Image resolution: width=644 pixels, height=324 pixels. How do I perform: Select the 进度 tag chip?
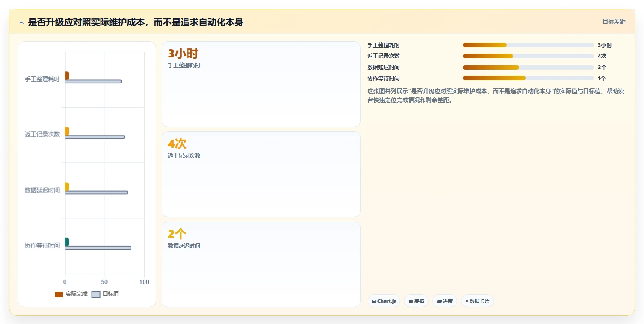click(x=445, y=301)
